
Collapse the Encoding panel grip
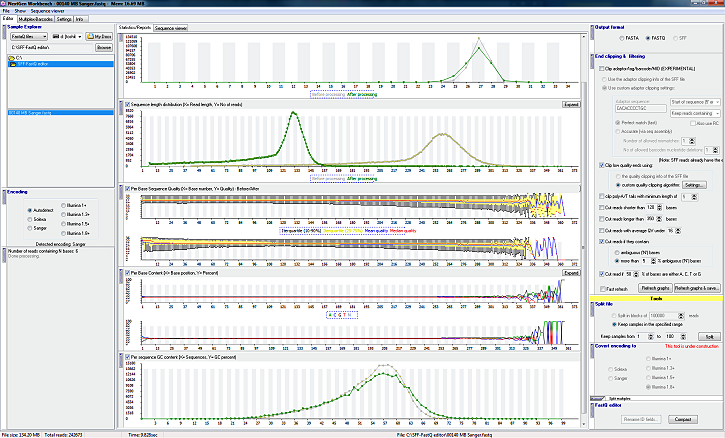(4, 197)
